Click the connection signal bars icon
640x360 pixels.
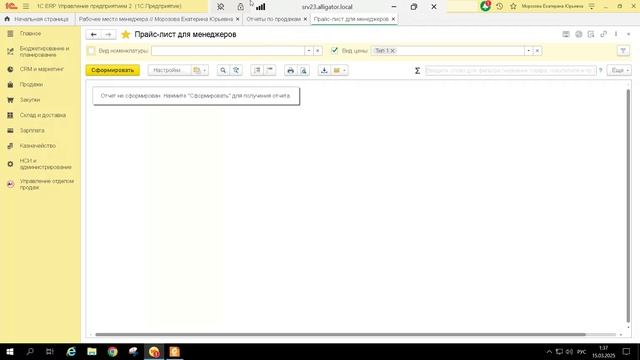tap(260, 7)
